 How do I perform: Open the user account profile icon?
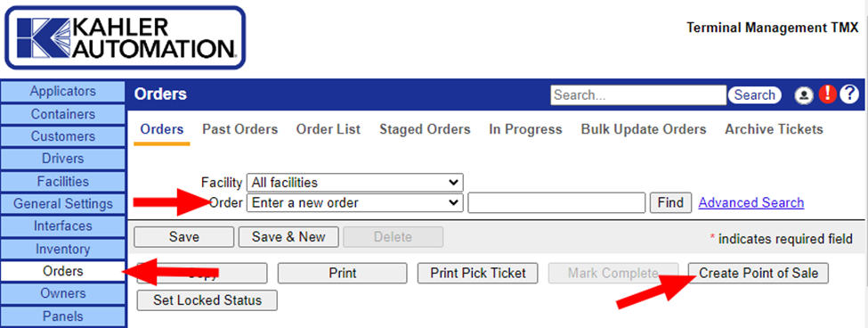click(x=803, y=95)
